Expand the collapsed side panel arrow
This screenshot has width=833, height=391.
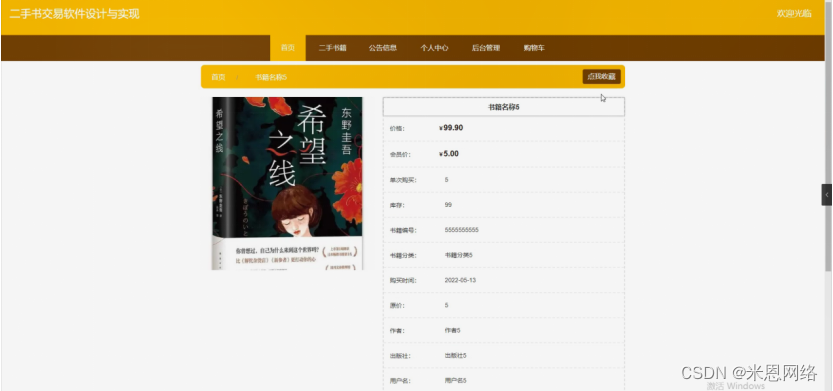827,195
